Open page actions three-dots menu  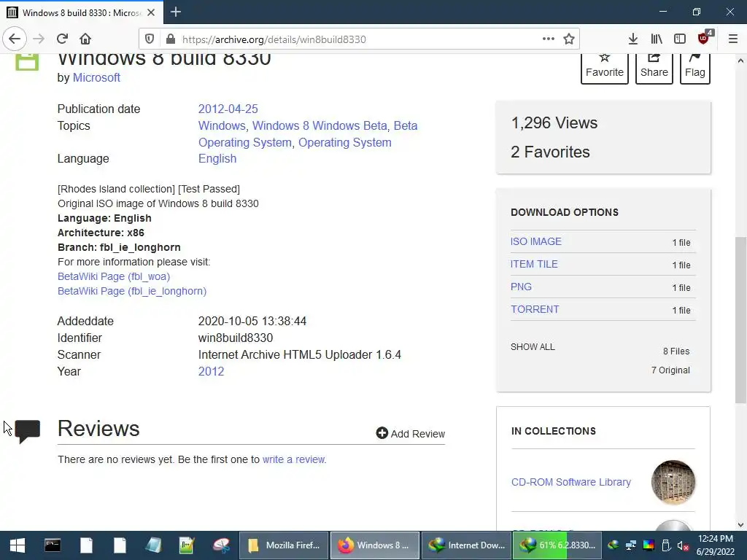[x=549, y=39]
